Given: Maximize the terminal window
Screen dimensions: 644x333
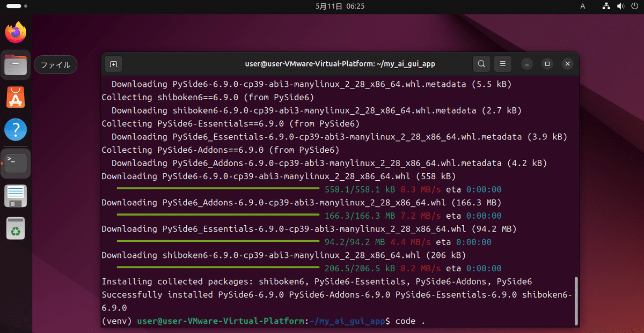Looking at the screenshot, I should coord(547,63).
